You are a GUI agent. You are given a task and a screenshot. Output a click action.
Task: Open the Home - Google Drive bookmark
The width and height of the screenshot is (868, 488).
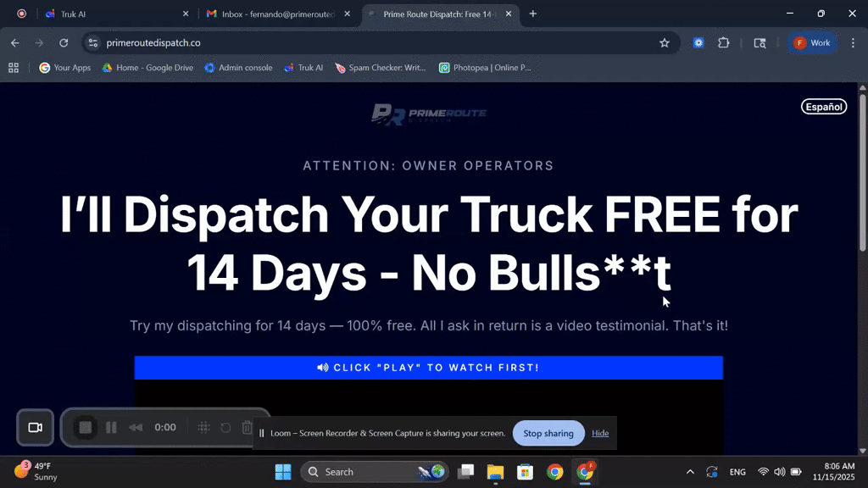(147, 68)
